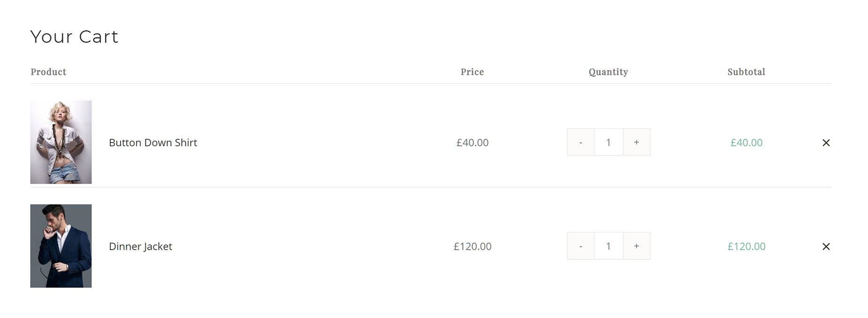
Task: Click the Your Cart heading
Action: 74,37
